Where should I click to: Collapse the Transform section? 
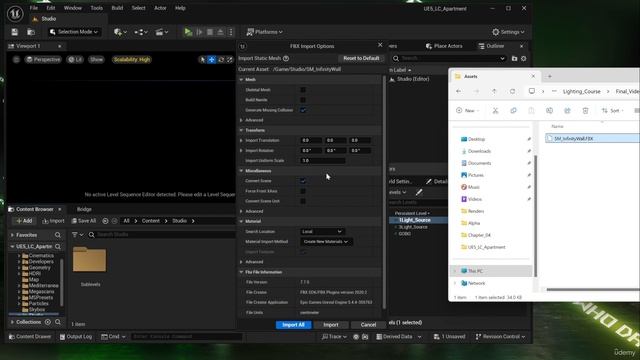tap(241, 130)
